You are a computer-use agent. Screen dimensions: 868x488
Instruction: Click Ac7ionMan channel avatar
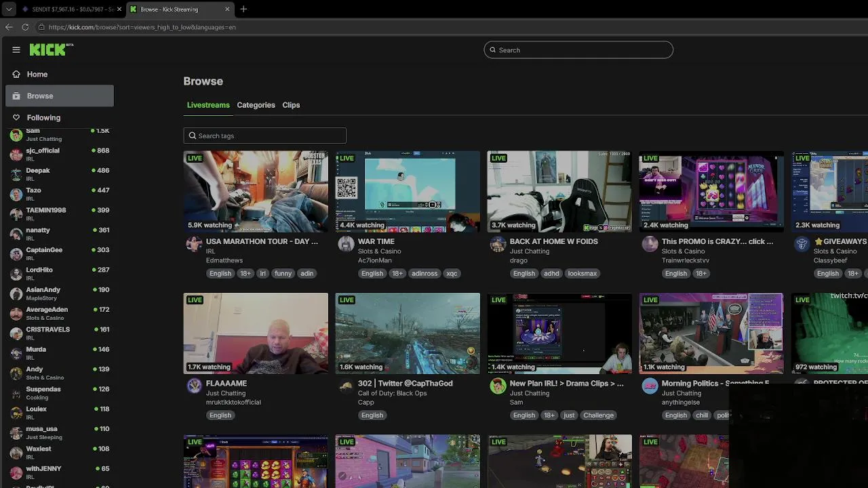[x=346, y=244]
